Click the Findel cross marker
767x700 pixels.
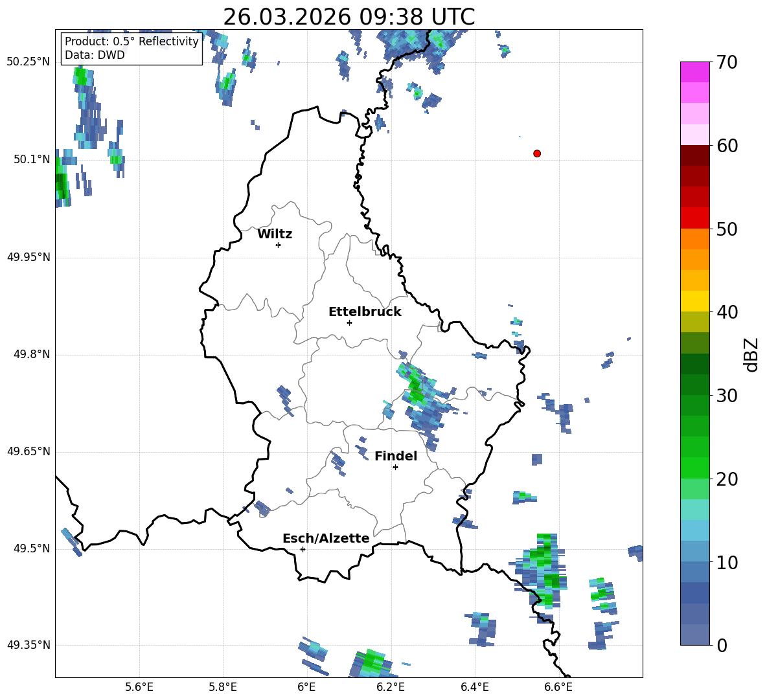click(395, 468)
